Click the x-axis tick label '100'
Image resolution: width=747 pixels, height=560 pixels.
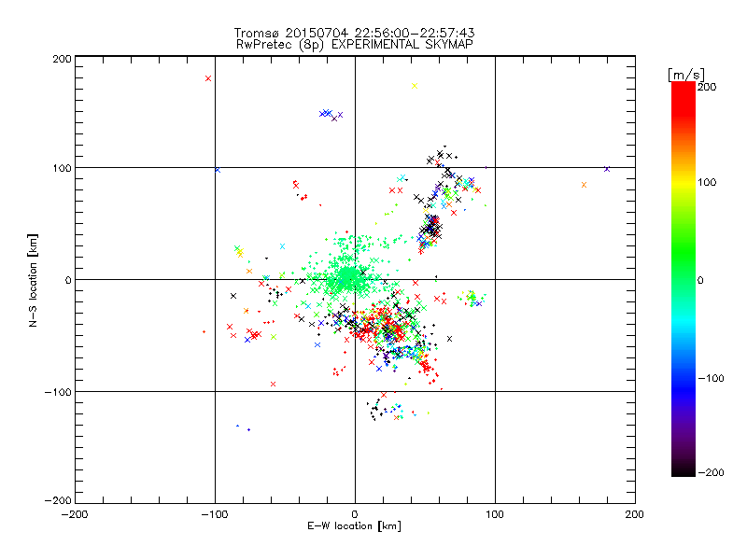[495, 514]
